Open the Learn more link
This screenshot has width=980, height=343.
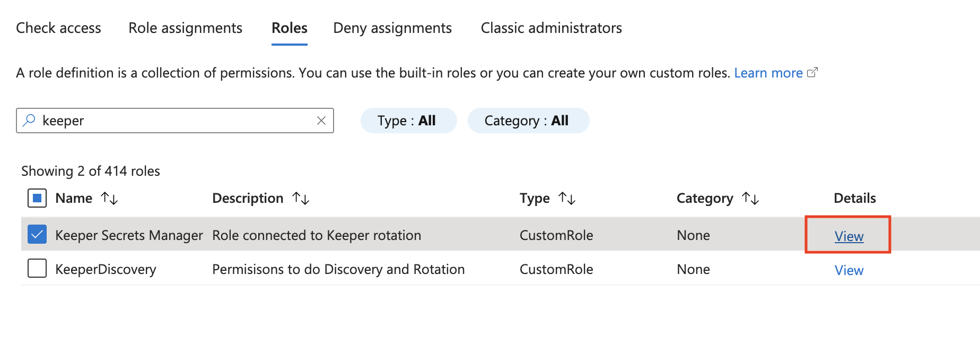click(768, 73)
